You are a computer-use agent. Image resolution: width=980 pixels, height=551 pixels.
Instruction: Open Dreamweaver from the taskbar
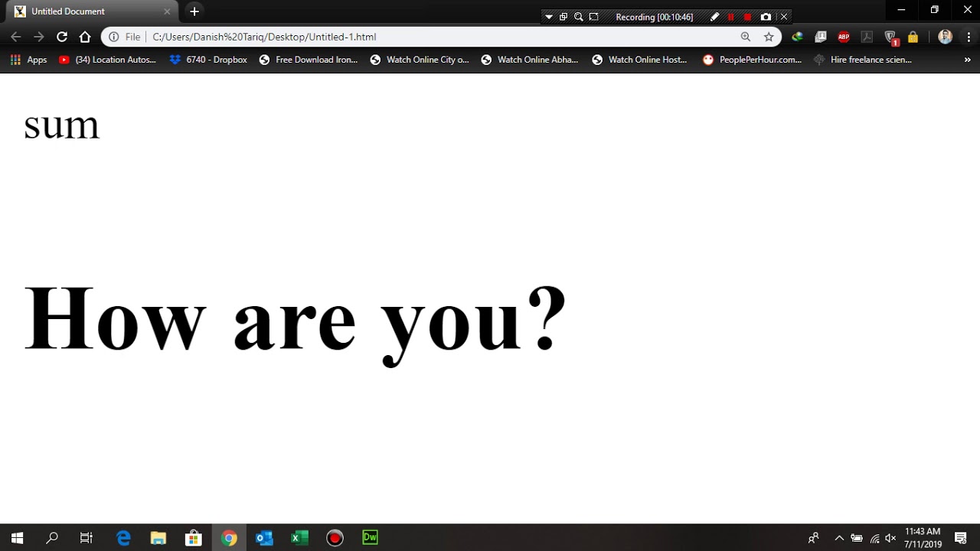click(370, 538)
